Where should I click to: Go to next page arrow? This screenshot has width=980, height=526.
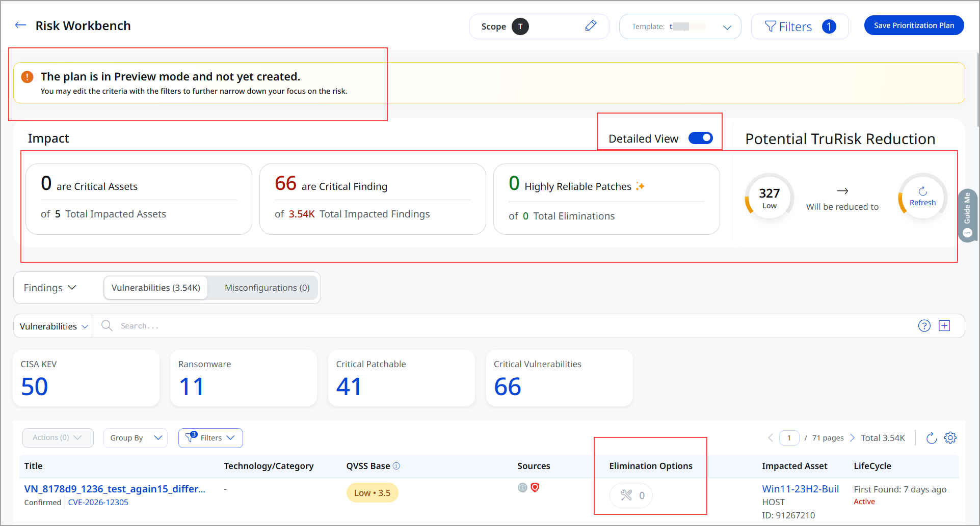pyautogui.click(x=852, y=438)
